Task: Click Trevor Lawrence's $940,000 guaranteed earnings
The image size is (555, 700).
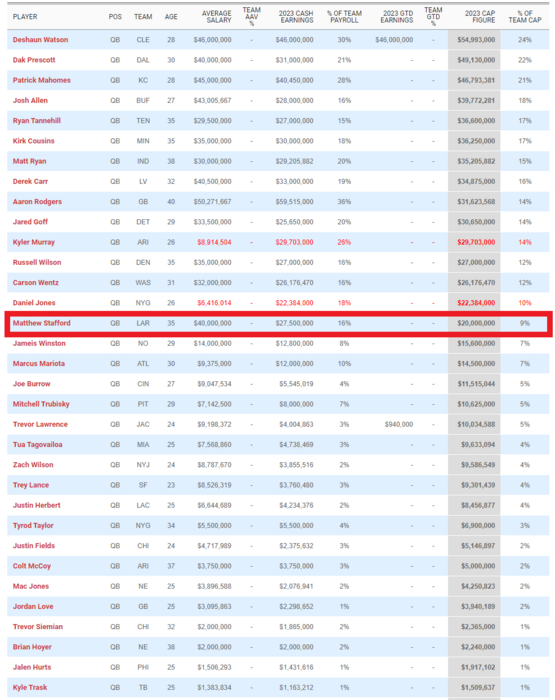Action: pyautogui.click(x=399, y=424)
